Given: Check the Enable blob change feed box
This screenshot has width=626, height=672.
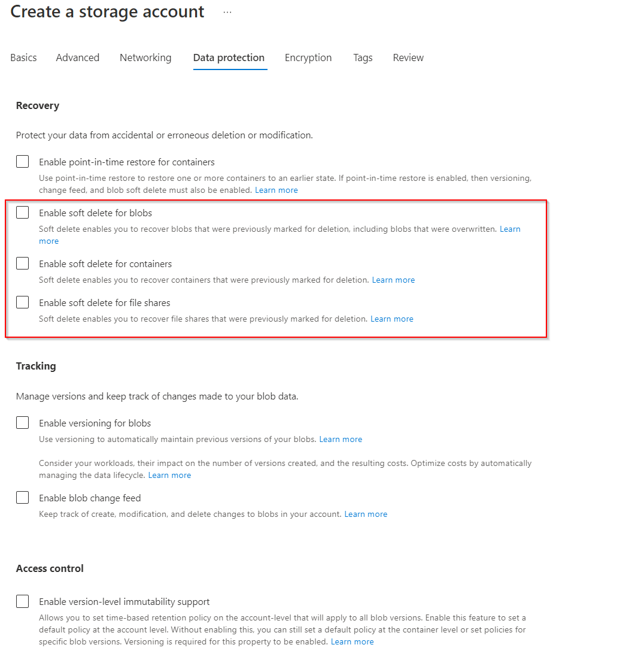Looking at the screenshot, I should pos(23,498).
